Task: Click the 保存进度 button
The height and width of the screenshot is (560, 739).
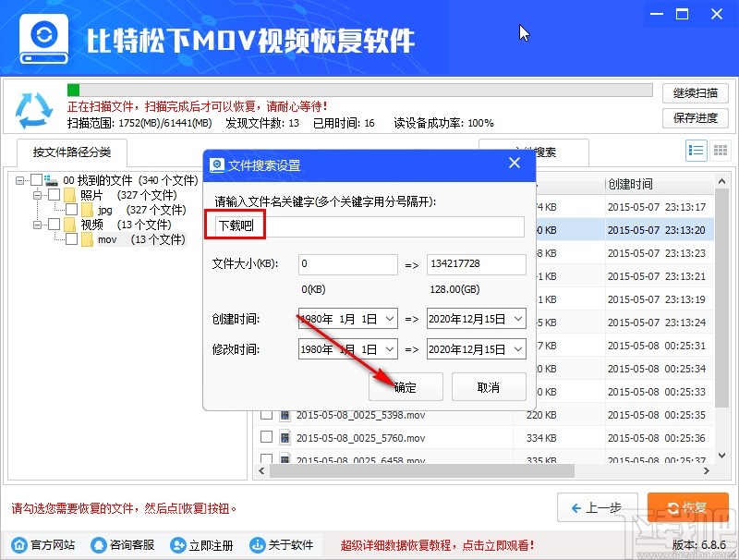Action: pyautogui.click(x=696, y=118)
